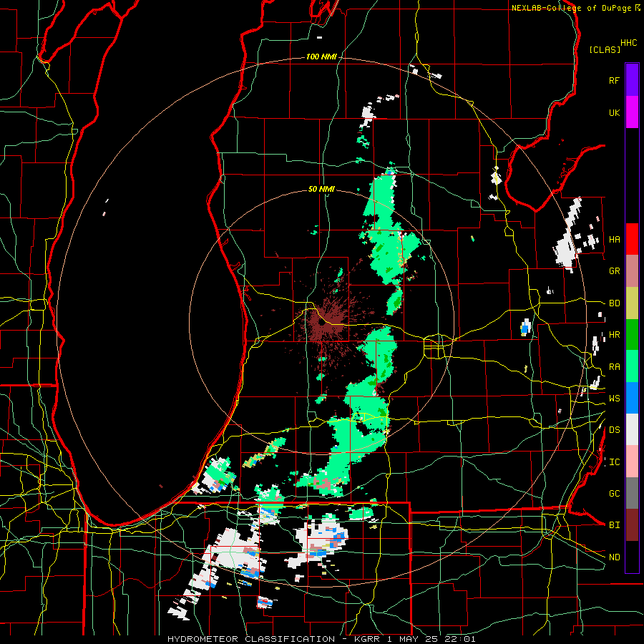Image resolution: width=644 pixels, height=644 pixels.
Task: Click the bright green RA legend color block
Action: pyautogui.click(x=632, y=366)
